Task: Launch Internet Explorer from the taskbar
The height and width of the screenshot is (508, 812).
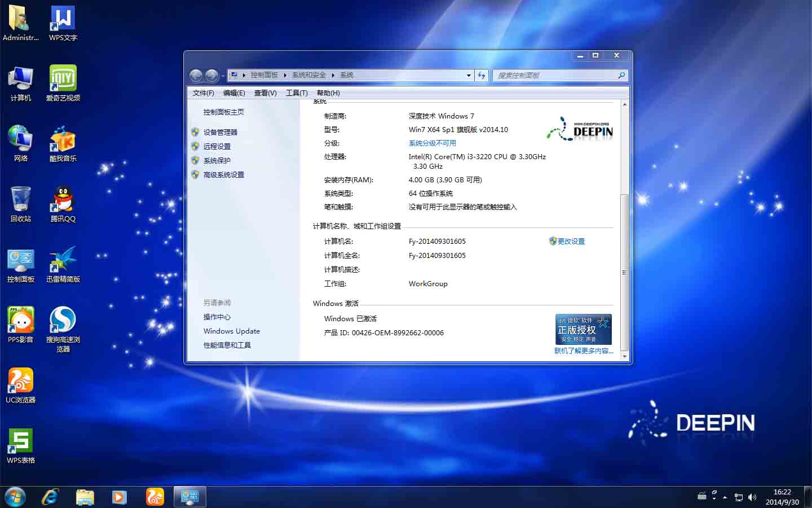Action: coord(50,497)
